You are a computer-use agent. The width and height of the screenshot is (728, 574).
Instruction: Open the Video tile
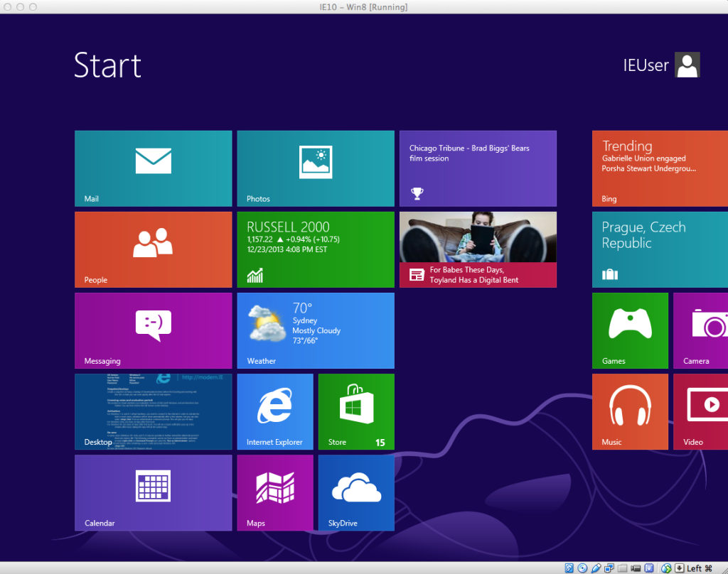(700, 411)
